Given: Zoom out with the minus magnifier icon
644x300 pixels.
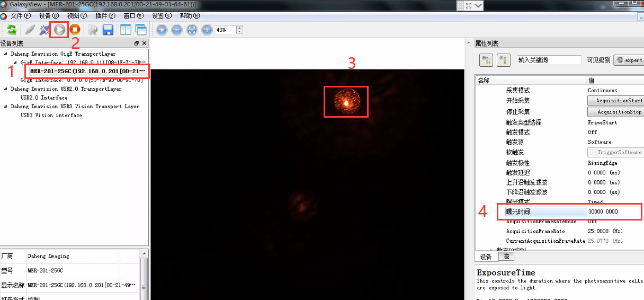Looking at the screenshot, I should 177,30.
